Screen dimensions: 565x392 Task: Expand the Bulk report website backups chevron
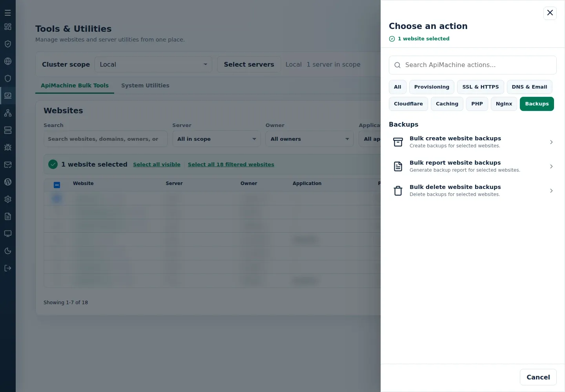coord(551,167)
